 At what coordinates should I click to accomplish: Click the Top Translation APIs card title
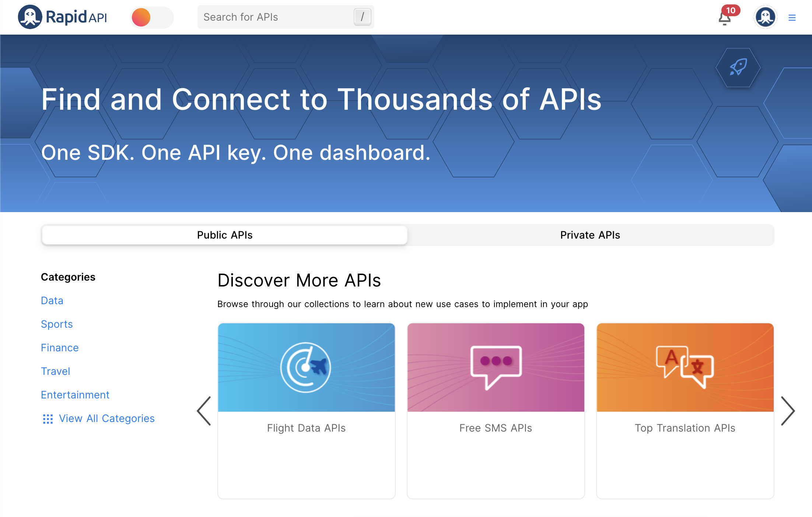pos(685,428)
